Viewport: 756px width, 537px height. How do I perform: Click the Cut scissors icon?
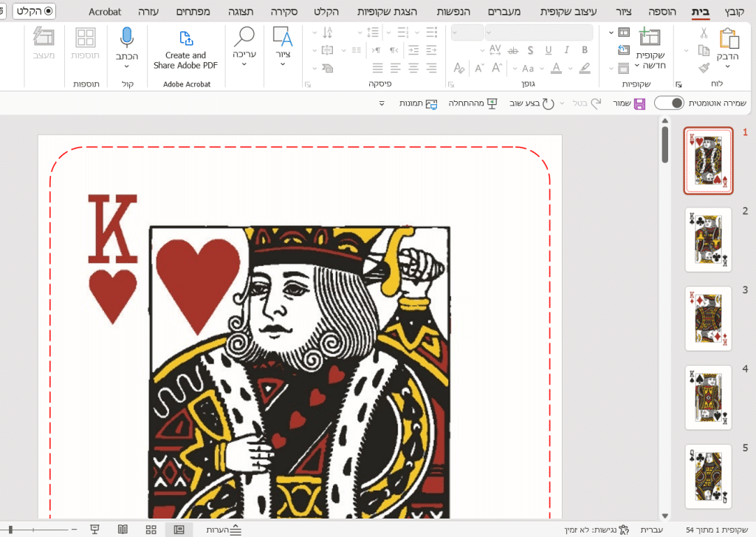(x=704, y=33)
